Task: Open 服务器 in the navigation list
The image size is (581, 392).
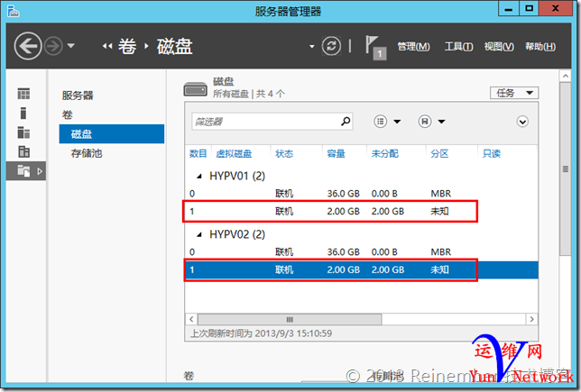Action: pos(78,96)
